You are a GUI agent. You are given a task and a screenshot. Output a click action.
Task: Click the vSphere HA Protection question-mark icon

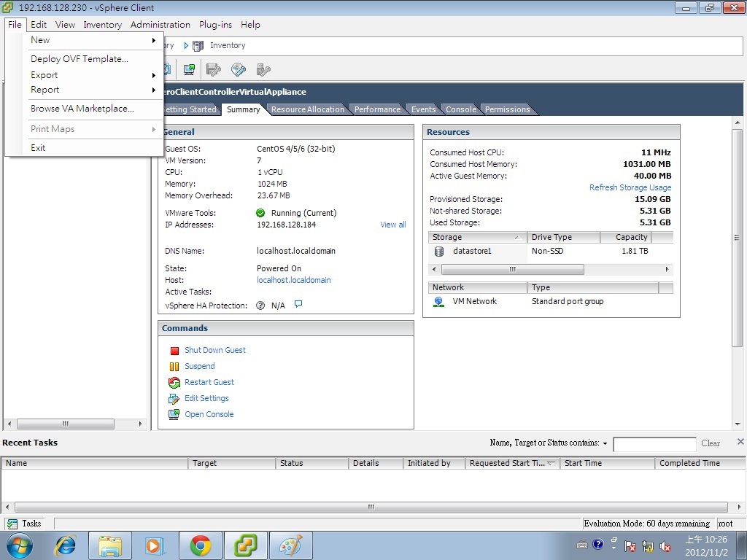pyautogui.click(x=260, y=306)
